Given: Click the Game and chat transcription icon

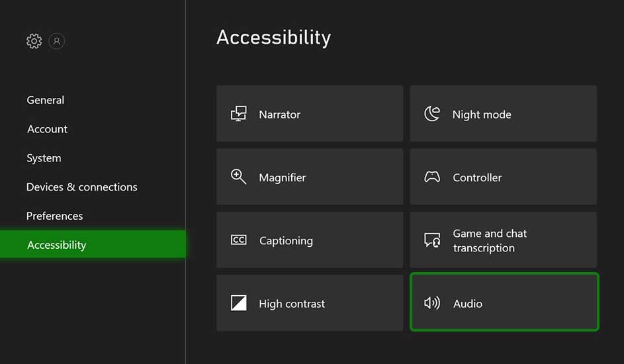Looking at the screenshot, I should 432,240.
